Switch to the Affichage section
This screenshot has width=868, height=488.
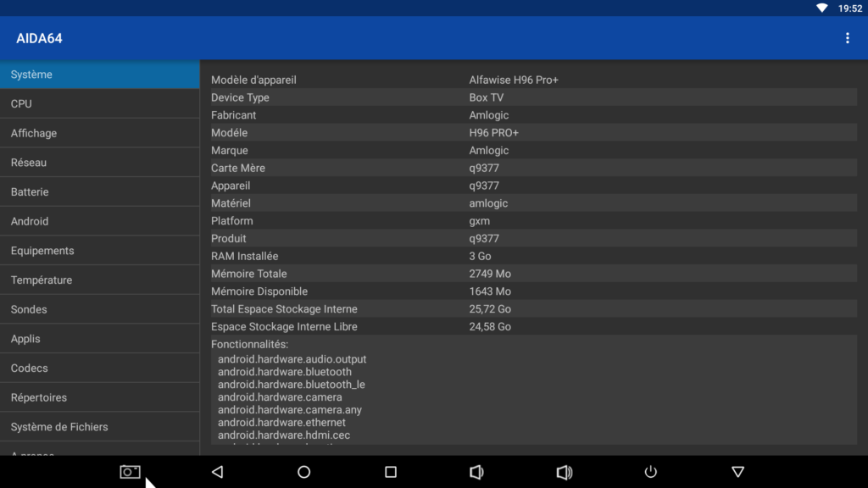(100, 133)
